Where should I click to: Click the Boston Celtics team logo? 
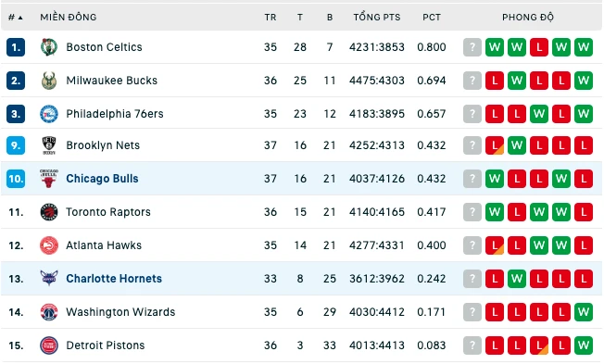49,47
